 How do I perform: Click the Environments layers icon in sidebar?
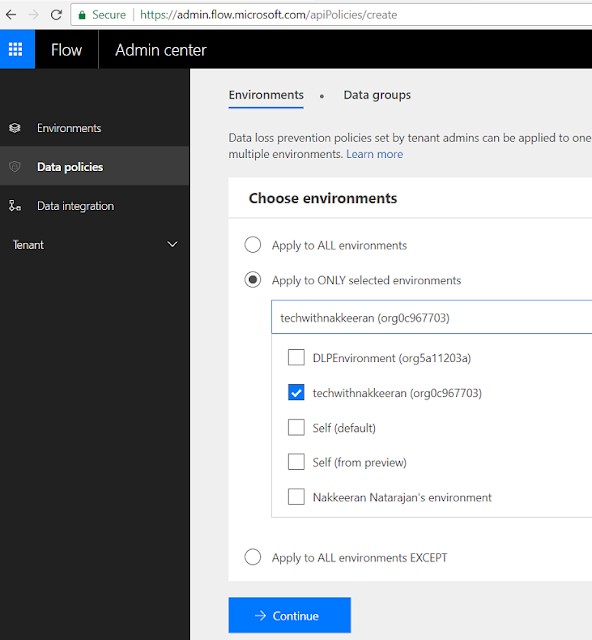15,128
